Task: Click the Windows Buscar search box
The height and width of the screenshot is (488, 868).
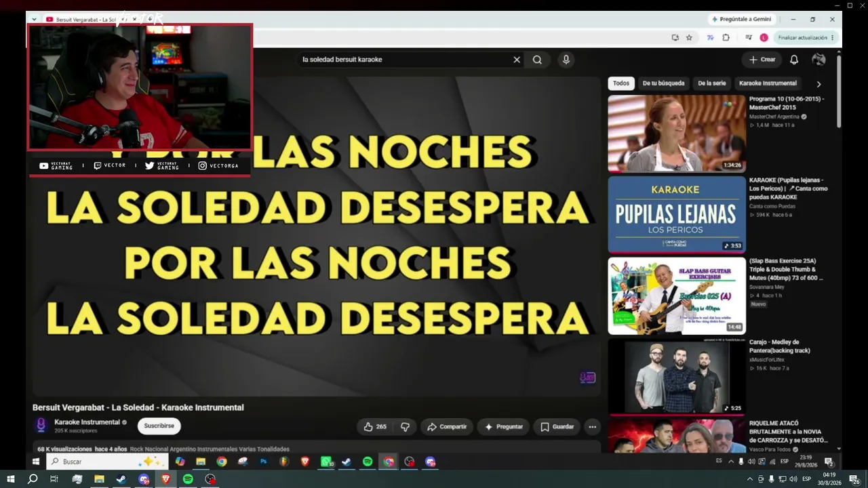Action: tap(106, 462)
